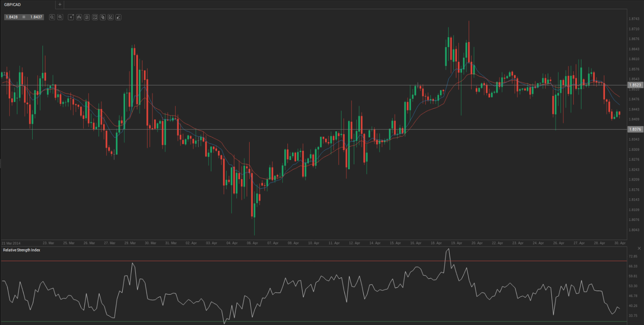Click the eraser clear drawings icon
Viewport: 644px width, 325px height.
point(118,17)
